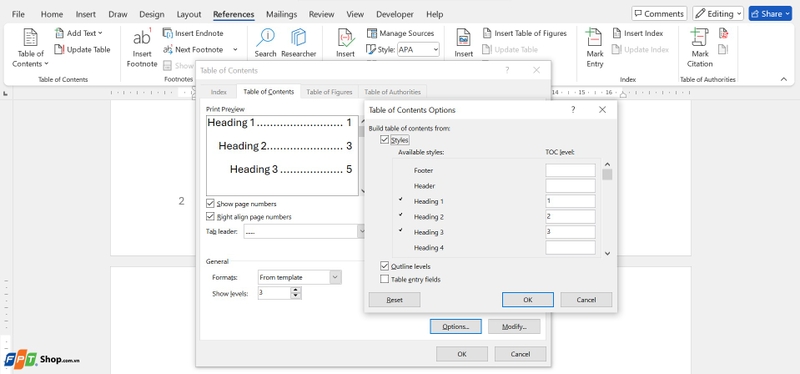Screen dimensions: 800x374
Task: Click Cancel in the Table of Contents dialog
Action: click(x=520, y=354)
